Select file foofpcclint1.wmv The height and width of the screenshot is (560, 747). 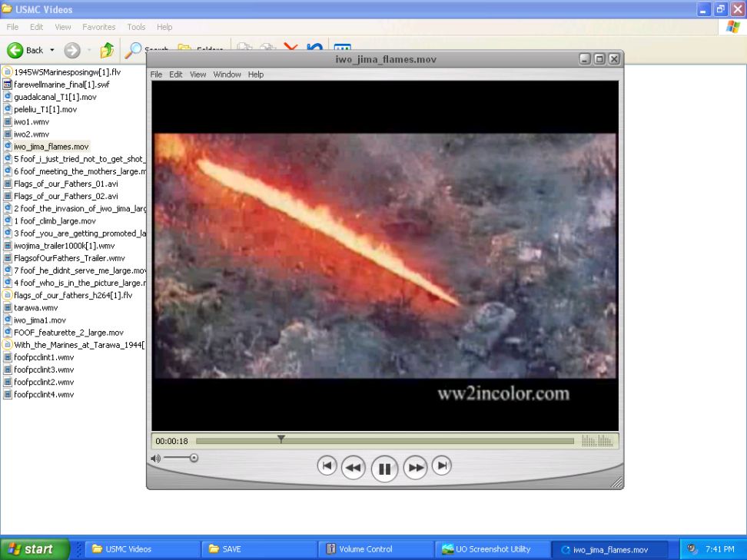44,357
